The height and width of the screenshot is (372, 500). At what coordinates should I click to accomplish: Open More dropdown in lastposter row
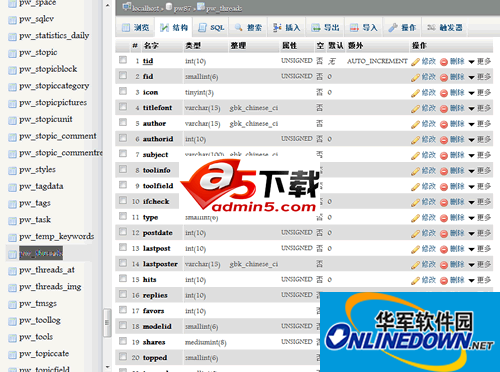pos(480,265)
